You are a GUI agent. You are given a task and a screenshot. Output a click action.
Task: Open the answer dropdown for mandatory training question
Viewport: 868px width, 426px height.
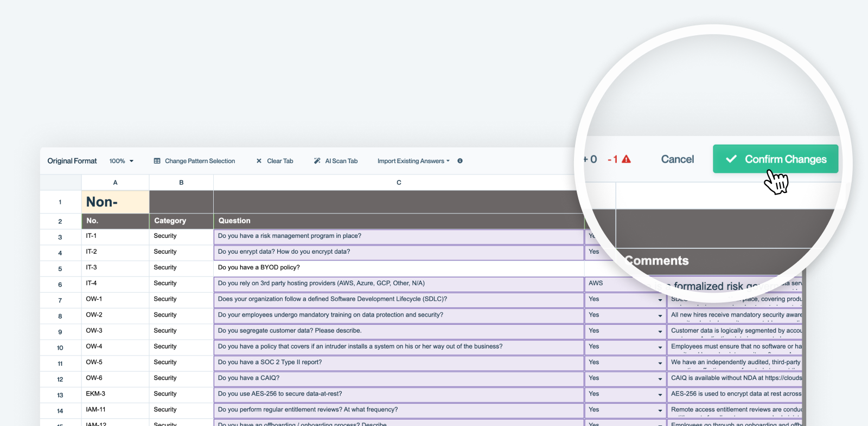click(660, 315)
